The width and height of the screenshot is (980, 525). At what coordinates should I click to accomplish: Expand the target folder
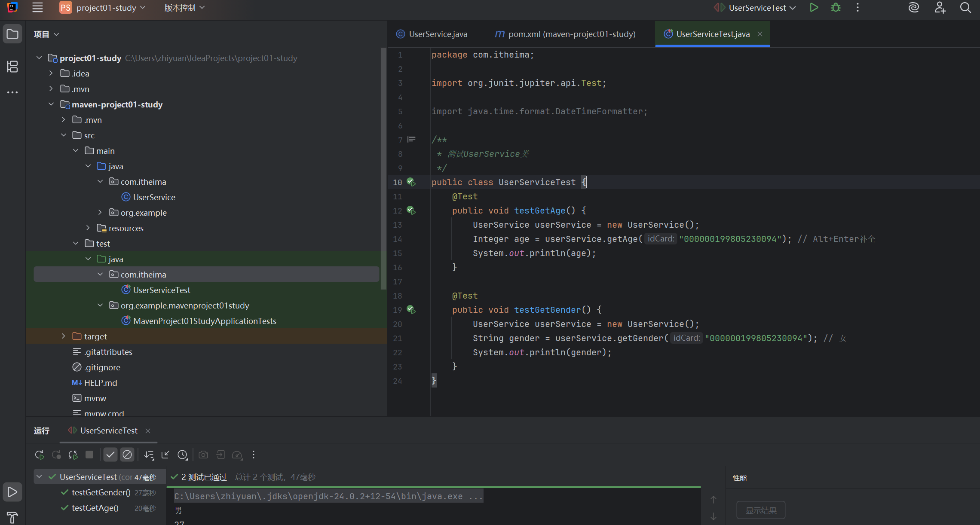[x=63, y=336]
